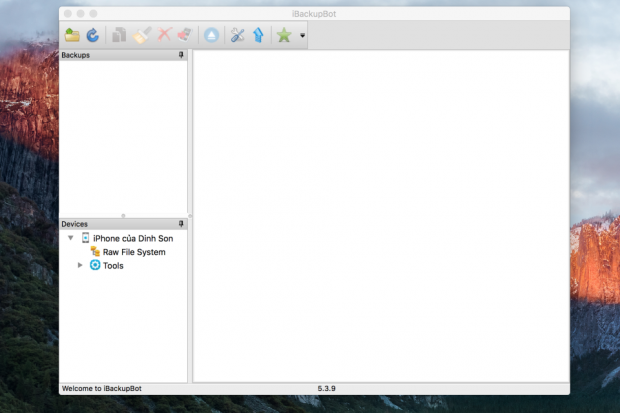Screen dimensions: 620x413
Task: Select the Tools item in Devices
Action: point(113,266)
